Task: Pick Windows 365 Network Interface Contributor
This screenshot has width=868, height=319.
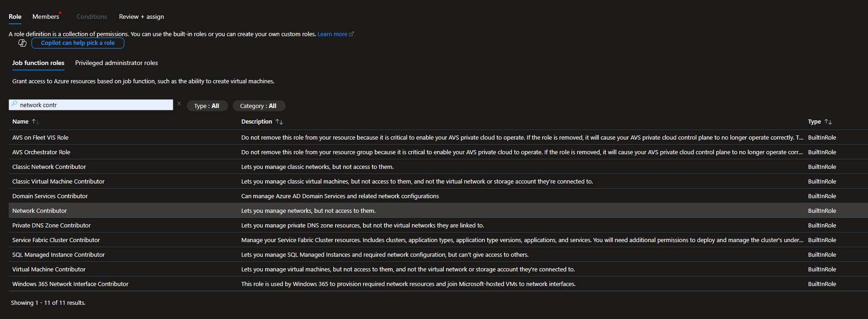Action: coord(70,284)
